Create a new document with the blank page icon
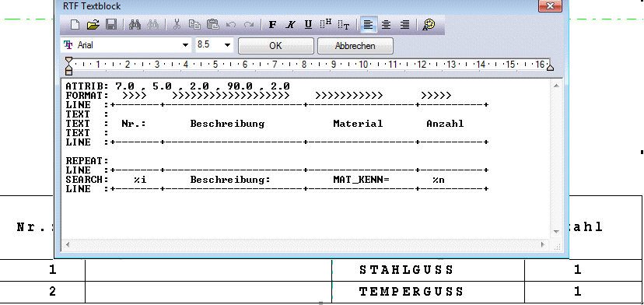The height and width of the screenshot is (305, 644). pyautogui.click(x=75, y=25)
